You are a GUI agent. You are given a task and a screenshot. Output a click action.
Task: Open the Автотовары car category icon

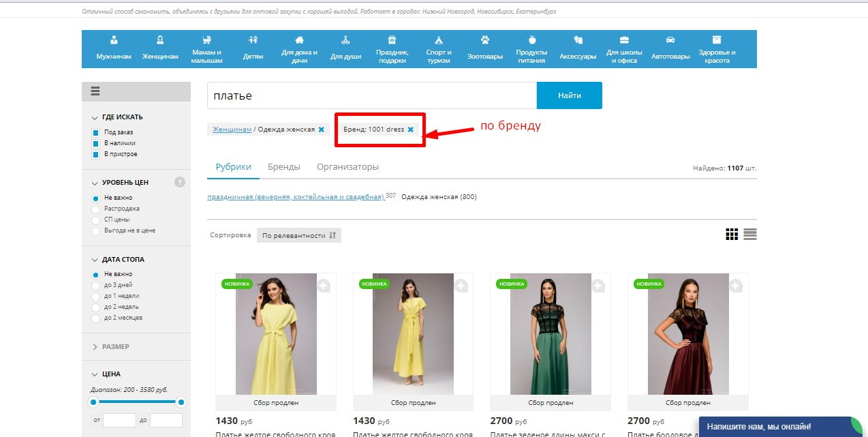[670, 40]
